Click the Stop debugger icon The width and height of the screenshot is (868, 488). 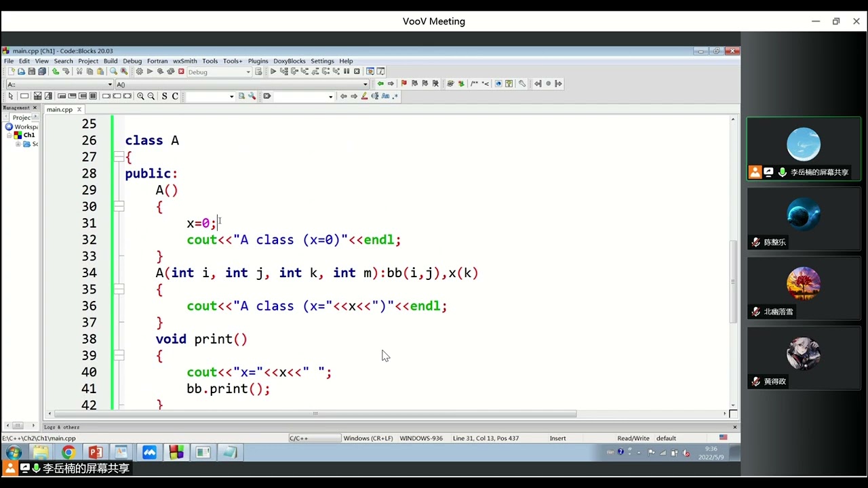click(357, 71)
